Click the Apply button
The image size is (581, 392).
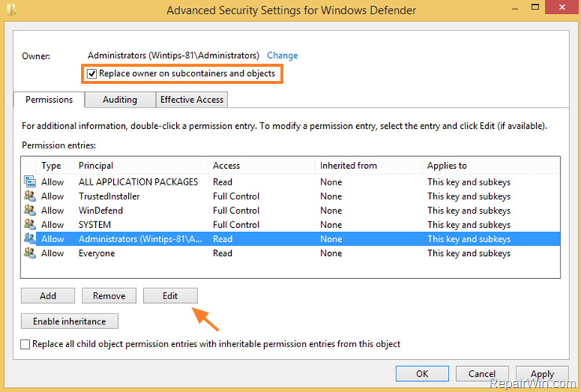542,373
